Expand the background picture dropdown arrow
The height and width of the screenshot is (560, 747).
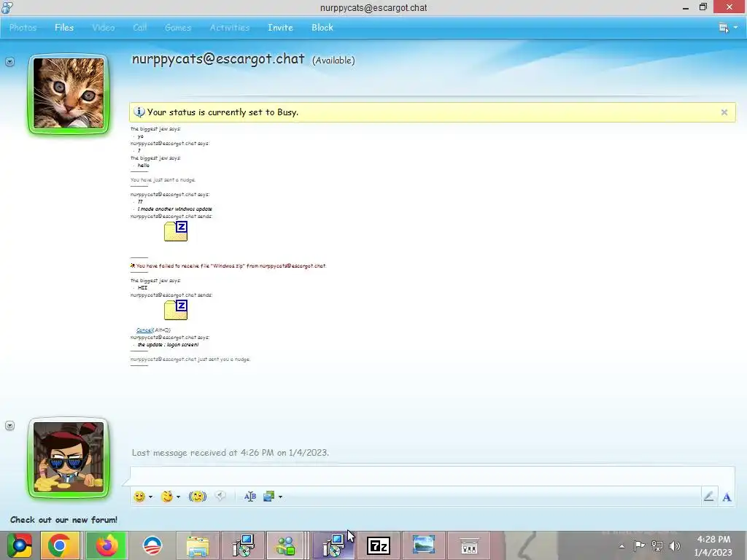[x=280, y=497]
